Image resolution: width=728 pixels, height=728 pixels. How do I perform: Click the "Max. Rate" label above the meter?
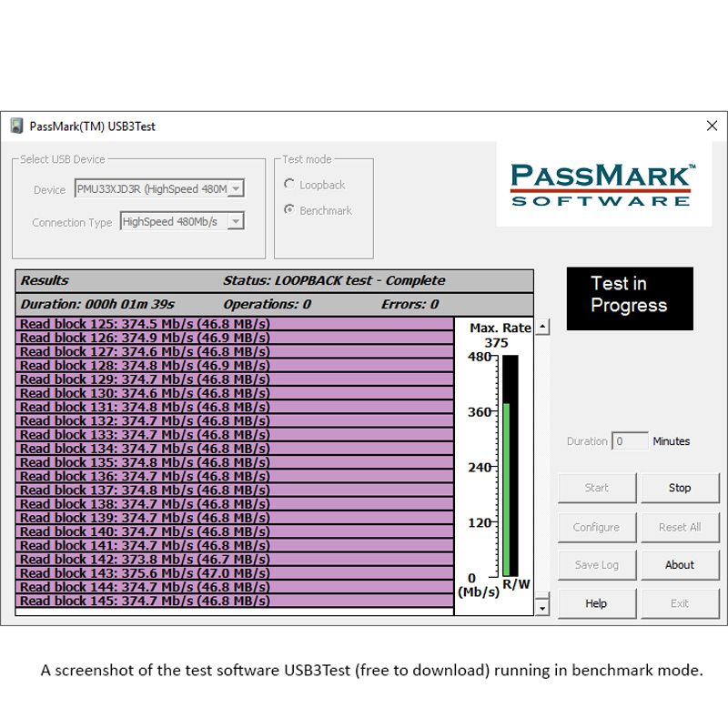tap(500, 329)
